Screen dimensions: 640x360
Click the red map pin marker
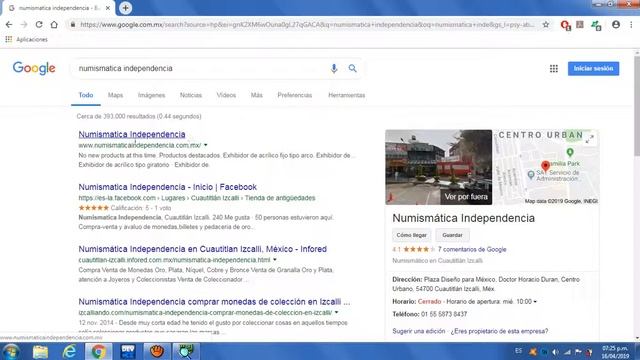(545, 165)
